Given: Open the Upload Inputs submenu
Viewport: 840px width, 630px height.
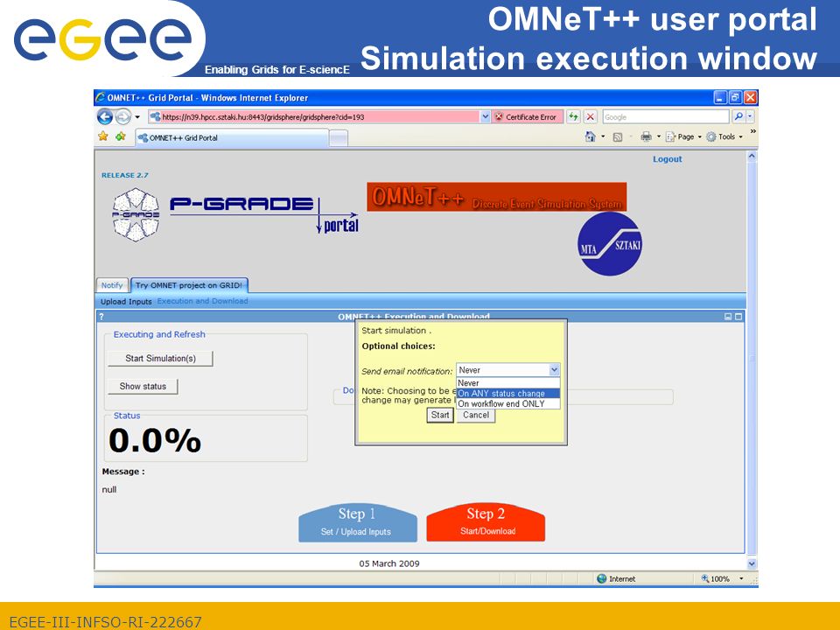Looking at the screenshot, I should pyautogui.click(x=126, y=302).
